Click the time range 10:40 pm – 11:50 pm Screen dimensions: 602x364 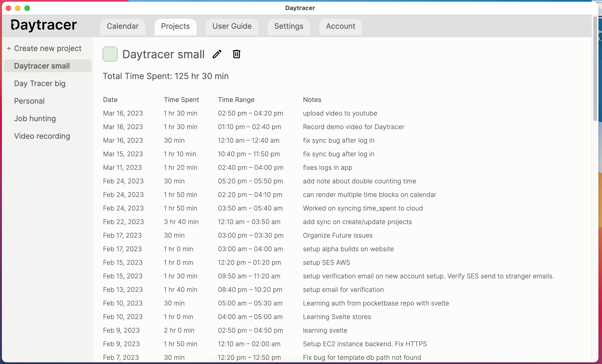coord(249,154)
